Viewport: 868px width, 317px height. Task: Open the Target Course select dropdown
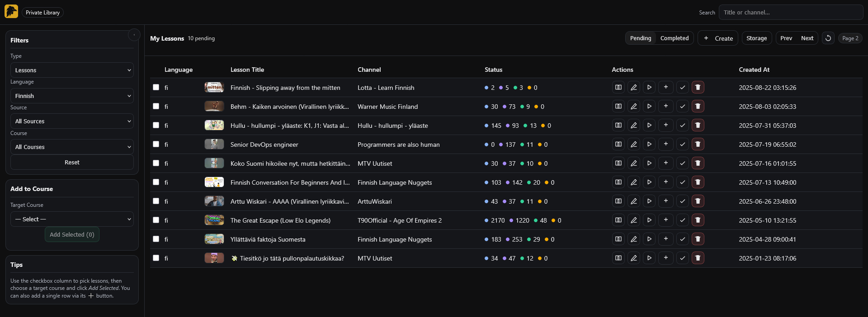coord(72,219)
